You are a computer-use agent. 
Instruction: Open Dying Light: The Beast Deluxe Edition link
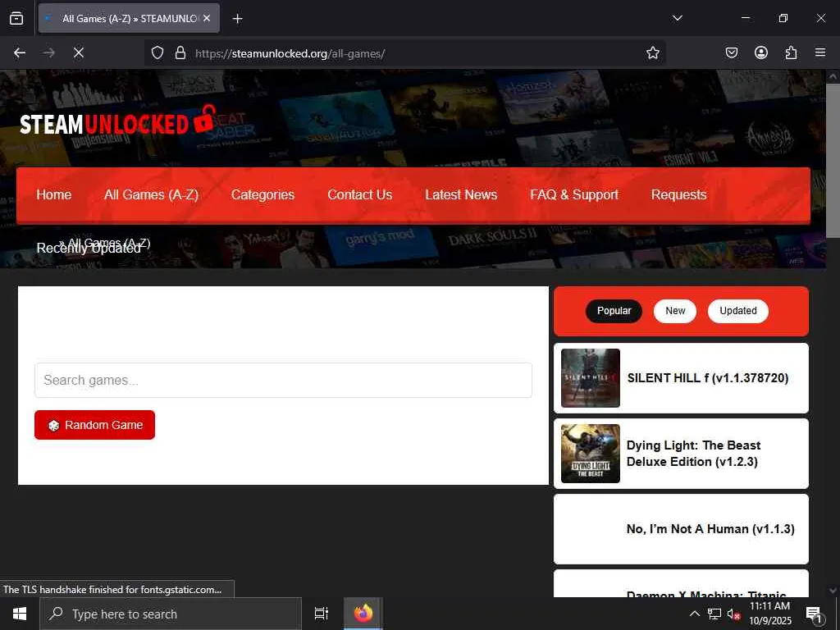click(693, 453)
